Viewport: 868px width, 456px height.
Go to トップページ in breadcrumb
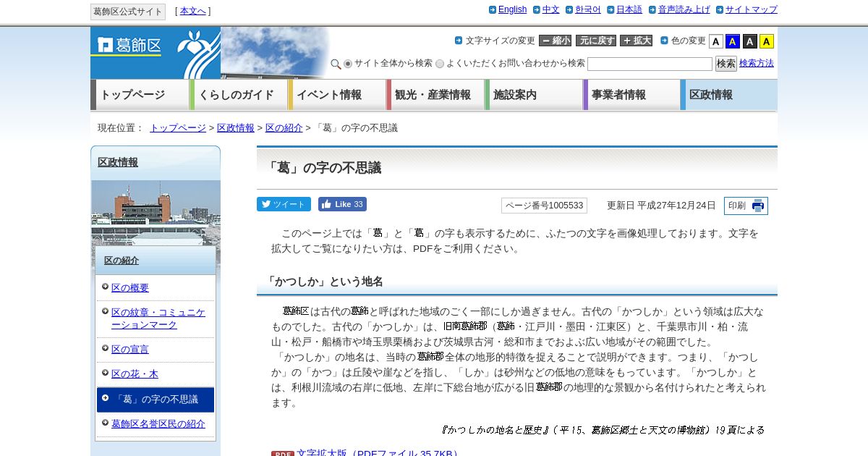tap(178, 128)
